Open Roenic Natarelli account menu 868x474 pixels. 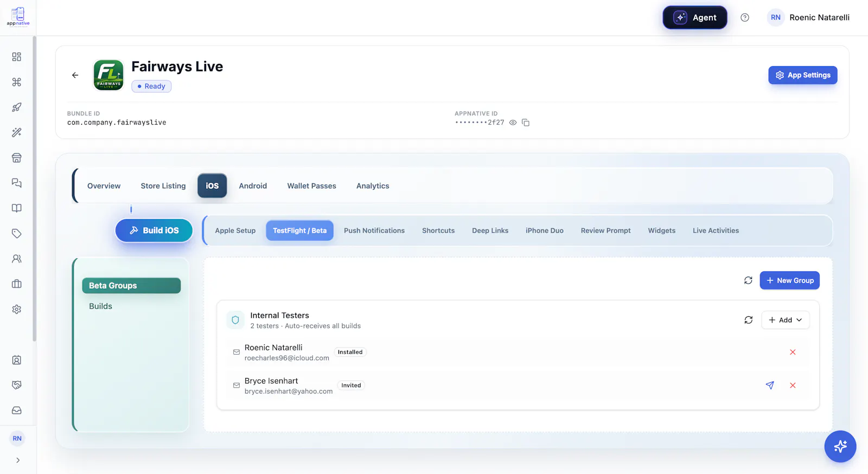tap(808, 17)
